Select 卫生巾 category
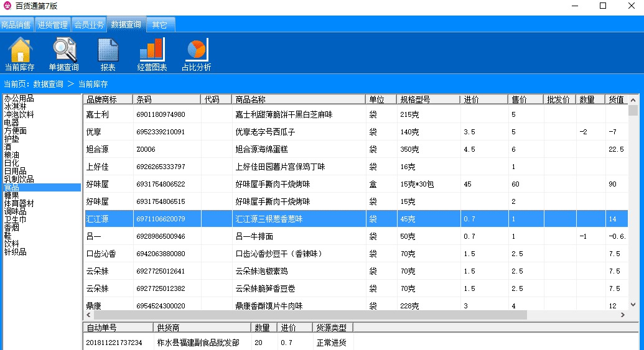The width and height of the screenshot is (644, 350). [x=15, y=219]
